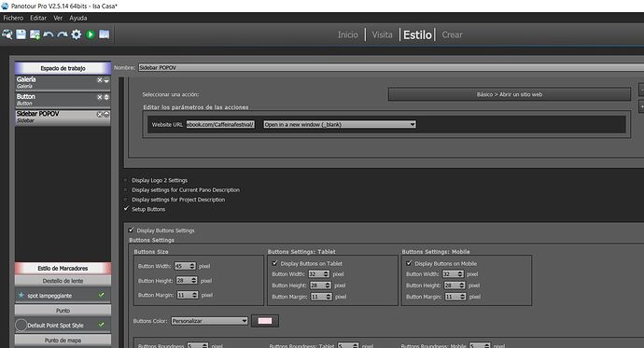Uncheck Display Buttons Settings checkbox
This screenshot has height=348, width=644.
pos(131,230)
